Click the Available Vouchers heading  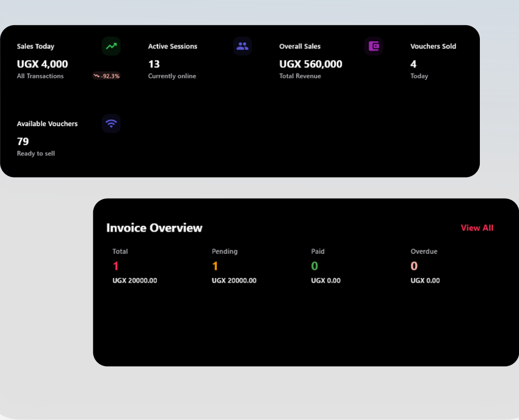47,124
